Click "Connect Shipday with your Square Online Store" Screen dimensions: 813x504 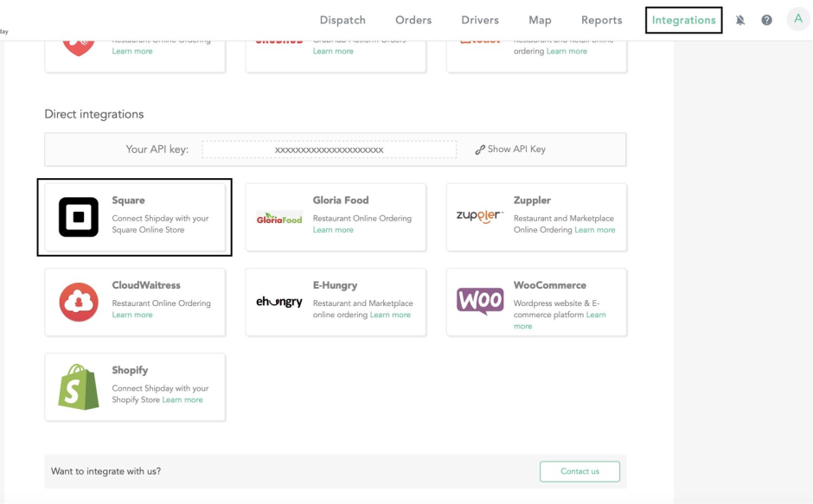point(160,224)
